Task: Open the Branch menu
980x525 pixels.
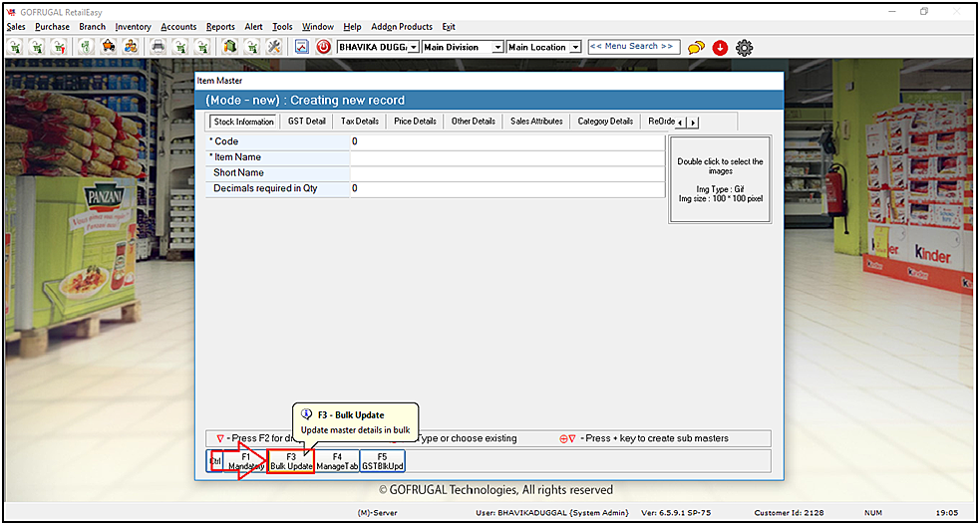Action: click(93, 27)
